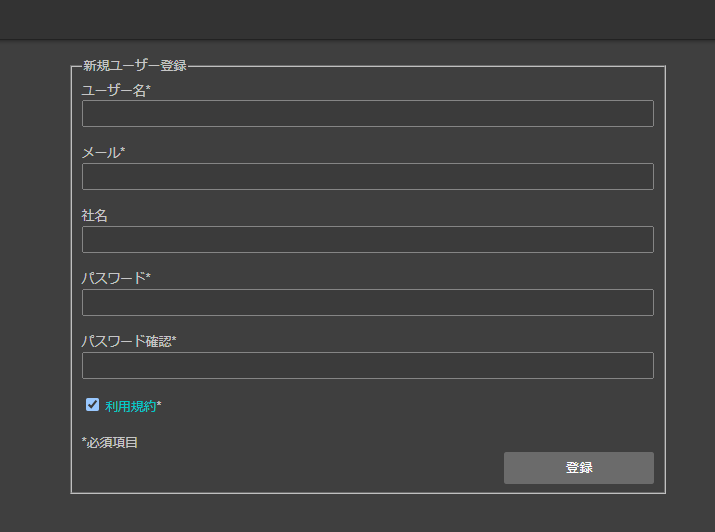Click empty space left of 登録 button
The height and width of the screenshot is (532, 715).
292,468
